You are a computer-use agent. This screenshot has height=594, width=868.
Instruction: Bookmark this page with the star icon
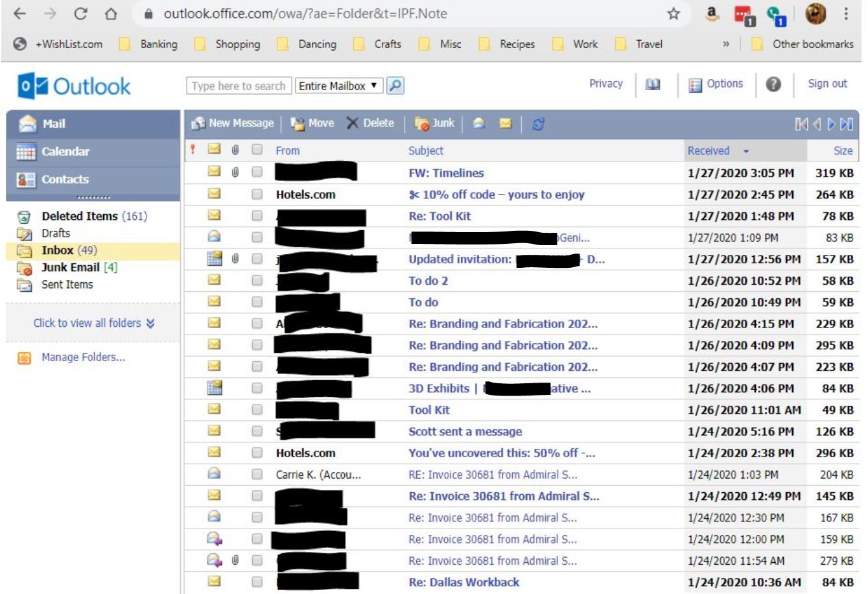674,14
